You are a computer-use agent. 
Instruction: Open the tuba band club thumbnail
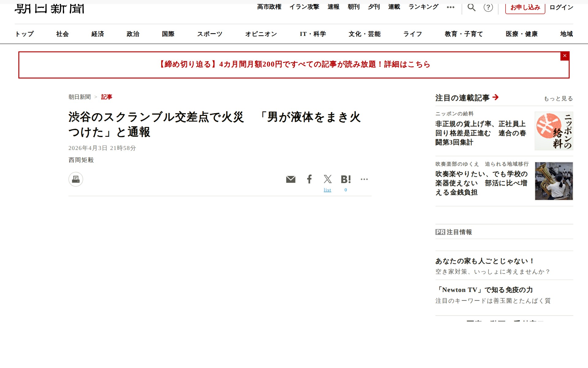(x=554, y=181)
